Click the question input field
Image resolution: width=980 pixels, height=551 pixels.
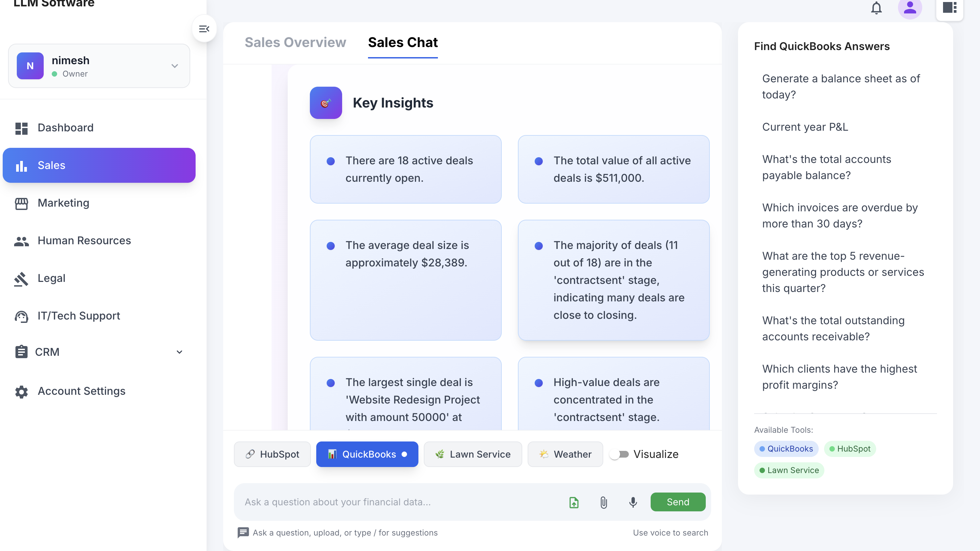[x=400, y=502]
